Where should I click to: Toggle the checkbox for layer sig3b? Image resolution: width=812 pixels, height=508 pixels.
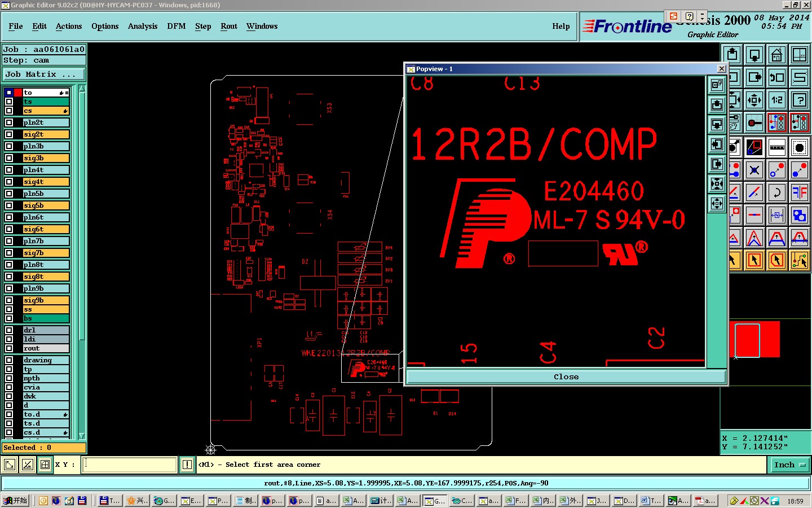pyautogui.click(x=9, y=158)
